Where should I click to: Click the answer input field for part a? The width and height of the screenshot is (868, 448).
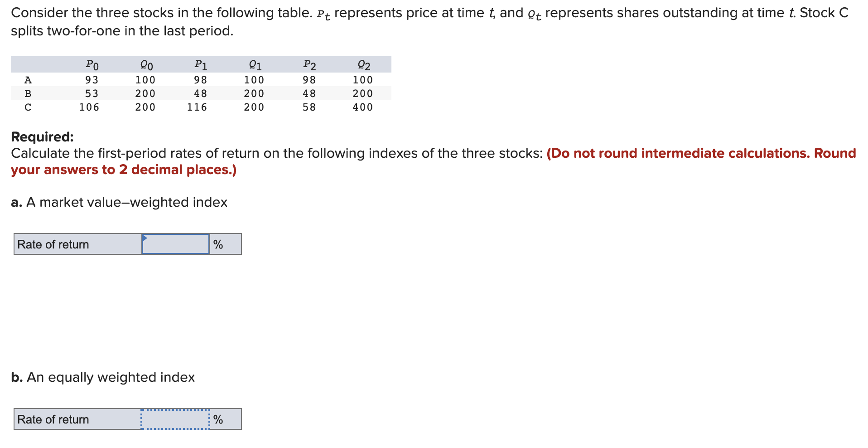click(175, 244)
